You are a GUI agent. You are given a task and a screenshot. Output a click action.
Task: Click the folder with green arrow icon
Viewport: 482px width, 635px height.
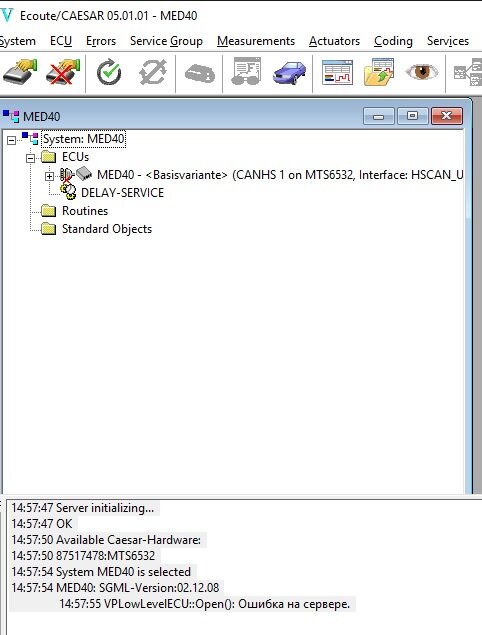click(379, 72)
